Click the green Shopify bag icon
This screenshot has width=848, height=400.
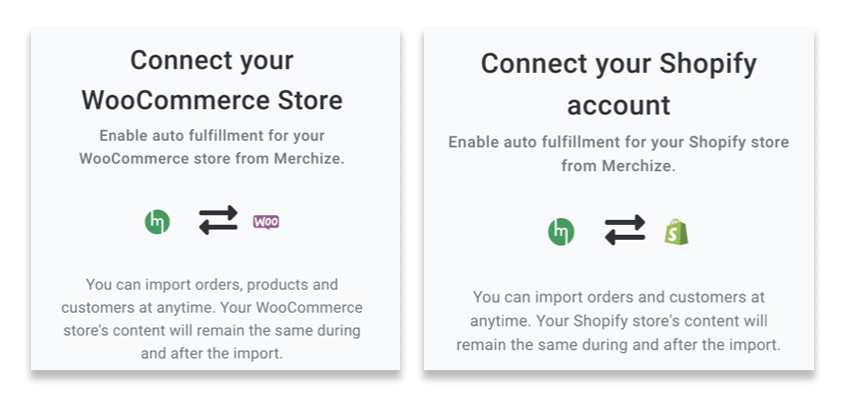677,232
